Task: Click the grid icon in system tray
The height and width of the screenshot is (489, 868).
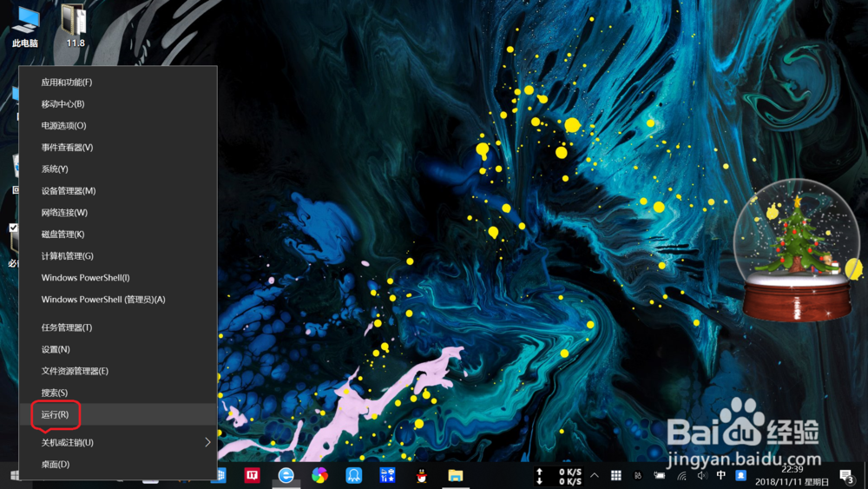Action: point(615,476)
